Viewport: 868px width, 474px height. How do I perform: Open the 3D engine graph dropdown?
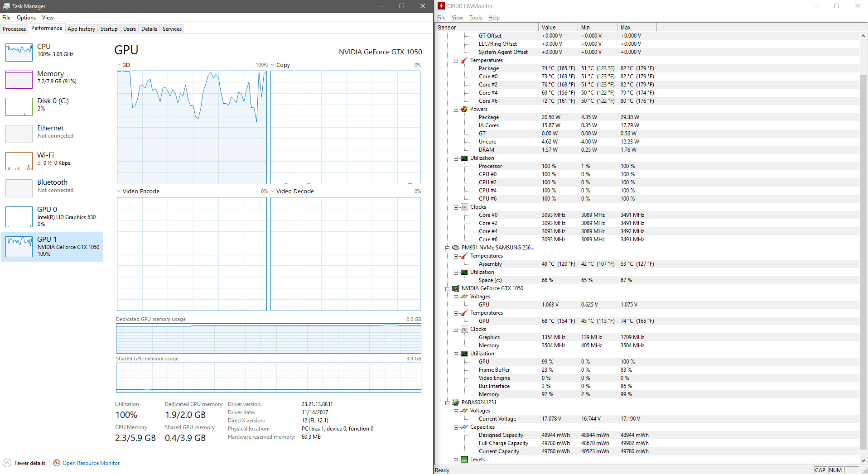click(x=119, y=65)
